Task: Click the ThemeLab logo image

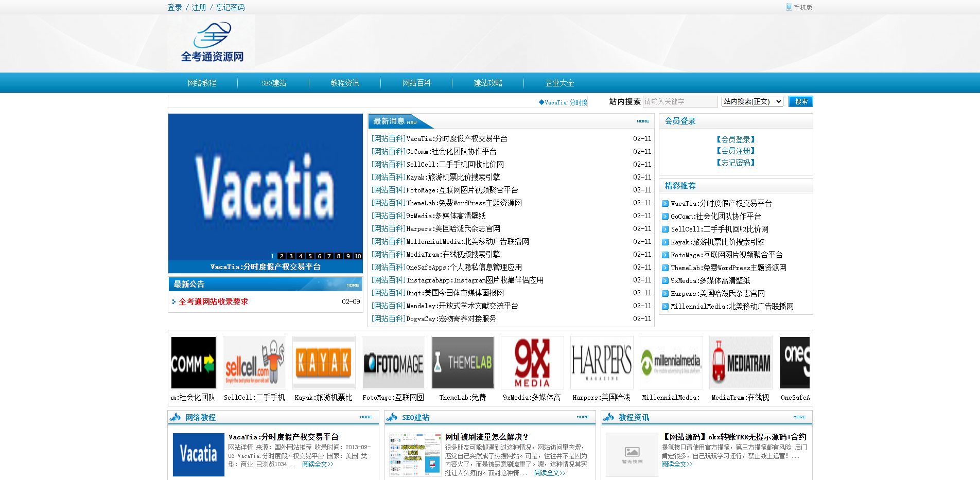Action: pos(463,363)
